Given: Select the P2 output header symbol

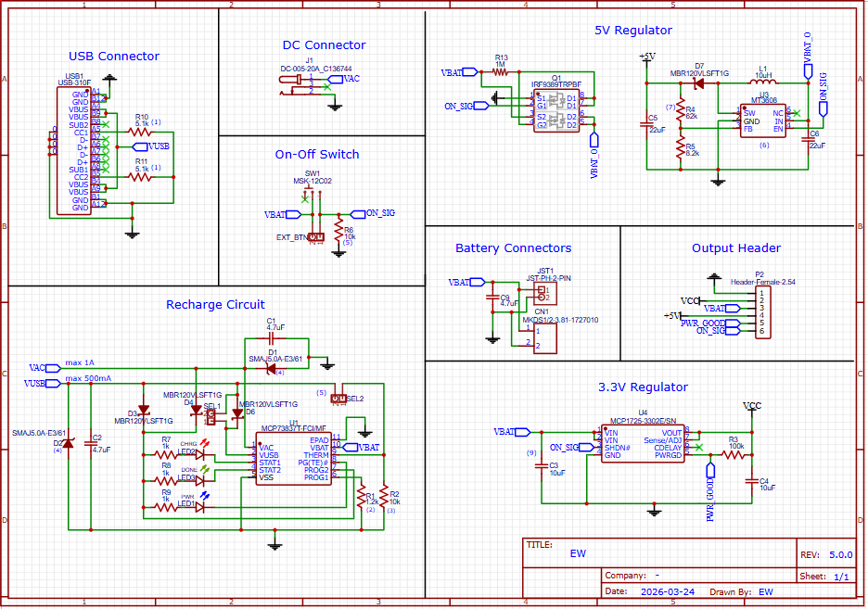Looking at the screenshot, I should pos(763,312).
